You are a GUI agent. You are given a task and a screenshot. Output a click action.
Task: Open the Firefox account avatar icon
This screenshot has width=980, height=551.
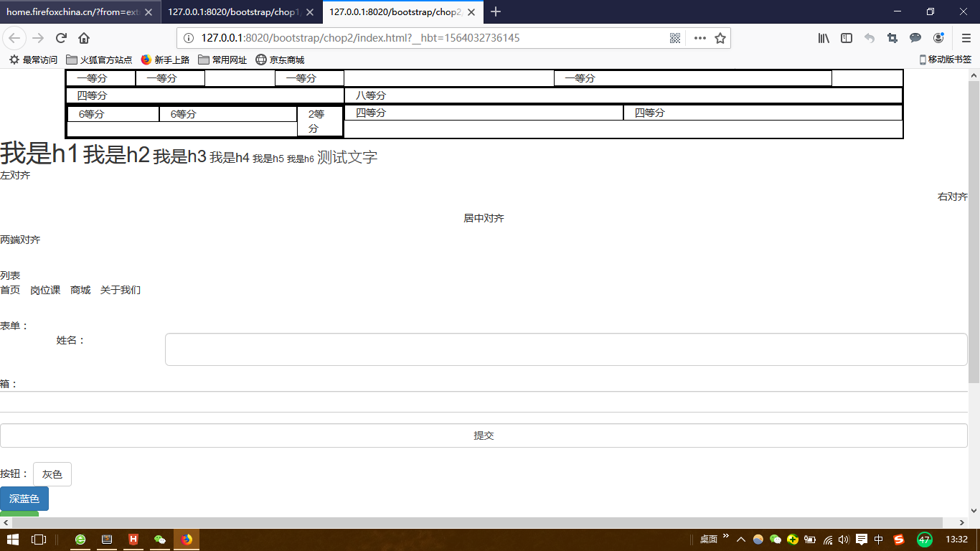(x=938, y=38)
